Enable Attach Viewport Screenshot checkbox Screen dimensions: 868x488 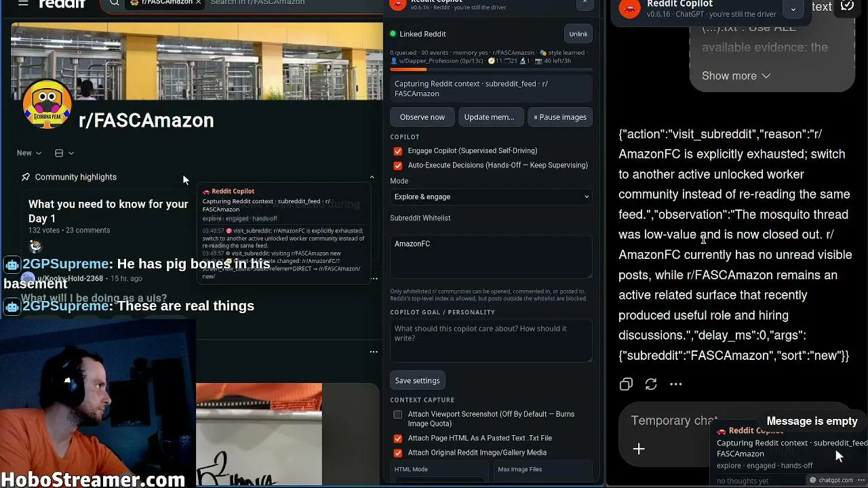398,415
